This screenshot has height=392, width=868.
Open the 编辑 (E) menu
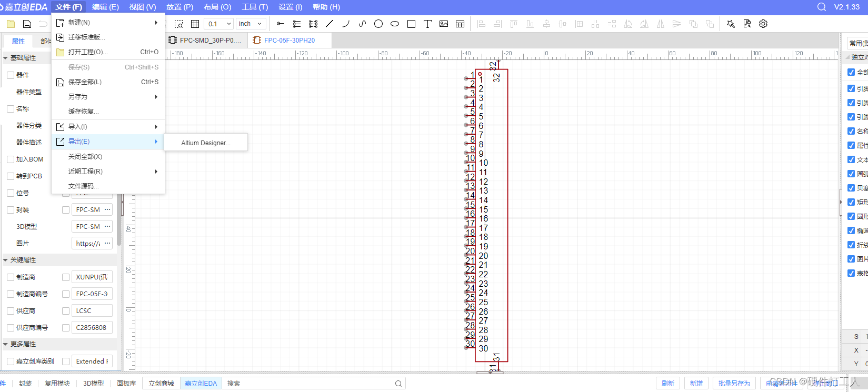(105, 7)
